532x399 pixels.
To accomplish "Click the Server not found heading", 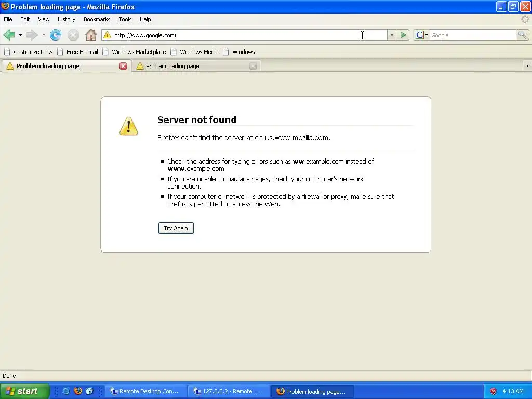I will point(197,120).
